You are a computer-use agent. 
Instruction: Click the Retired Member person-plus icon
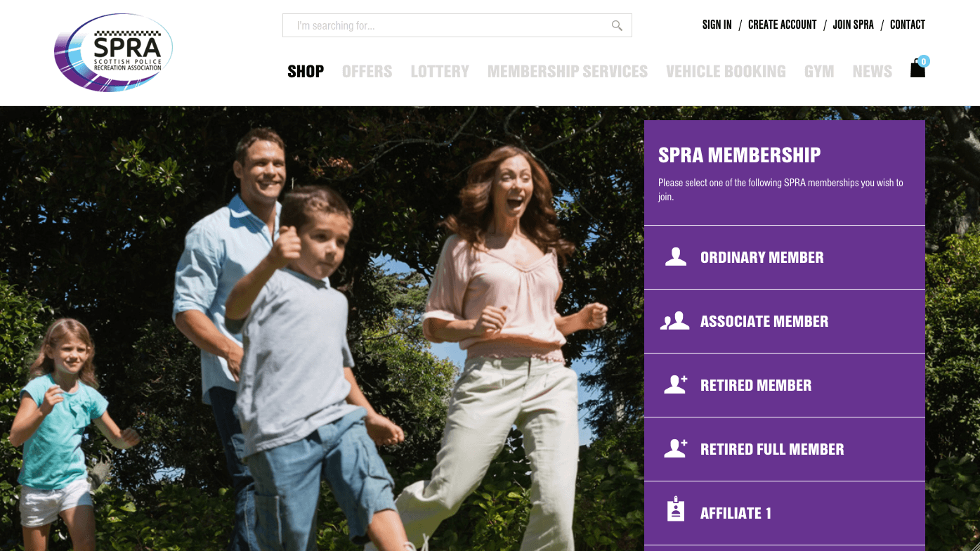tap(676, 385)
